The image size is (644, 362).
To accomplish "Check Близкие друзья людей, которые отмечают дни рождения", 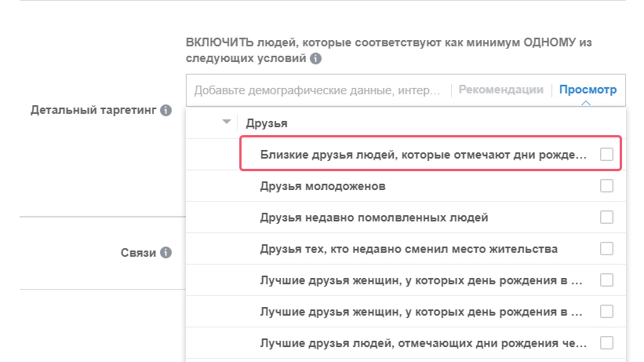I will [606, 154].
